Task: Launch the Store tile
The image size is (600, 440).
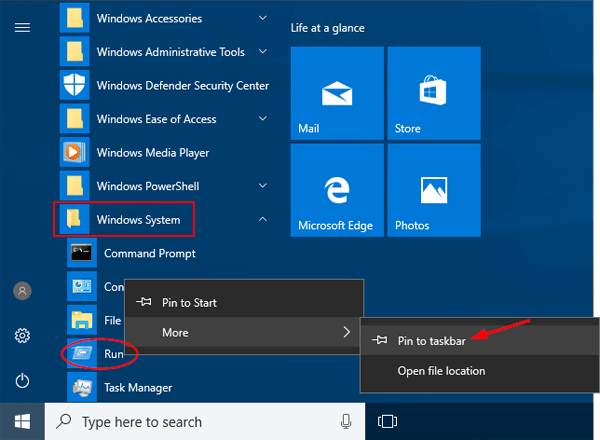Action: pyautogui.click(x=432, y=94)
